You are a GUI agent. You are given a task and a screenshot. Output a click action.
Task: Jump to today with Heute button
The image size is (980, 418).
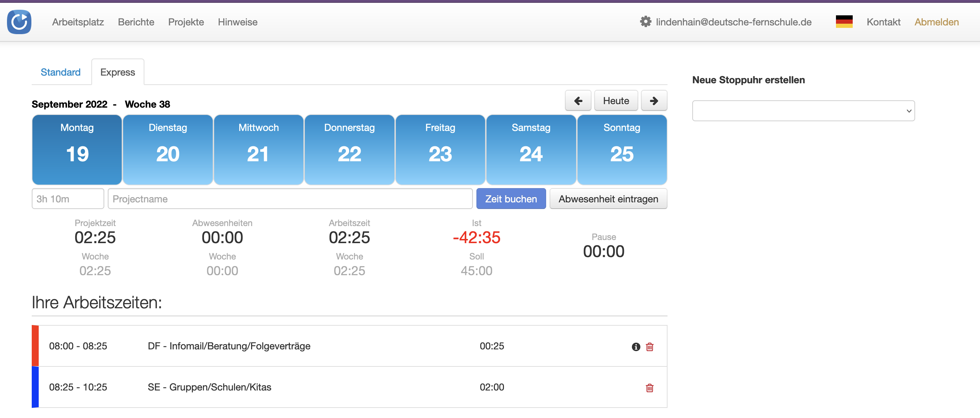[616, 101]
